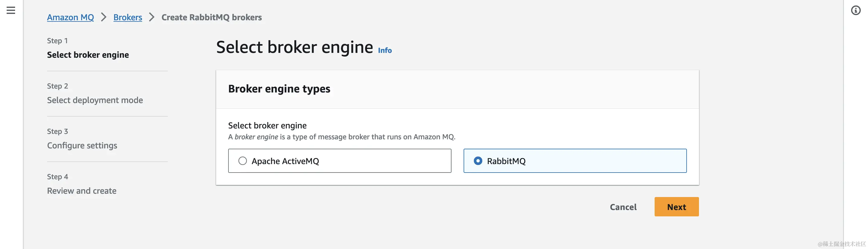Select the RabbitMQ radio button
The height and width of the screenshot is (249, 868).
click(x=478, y=161)
